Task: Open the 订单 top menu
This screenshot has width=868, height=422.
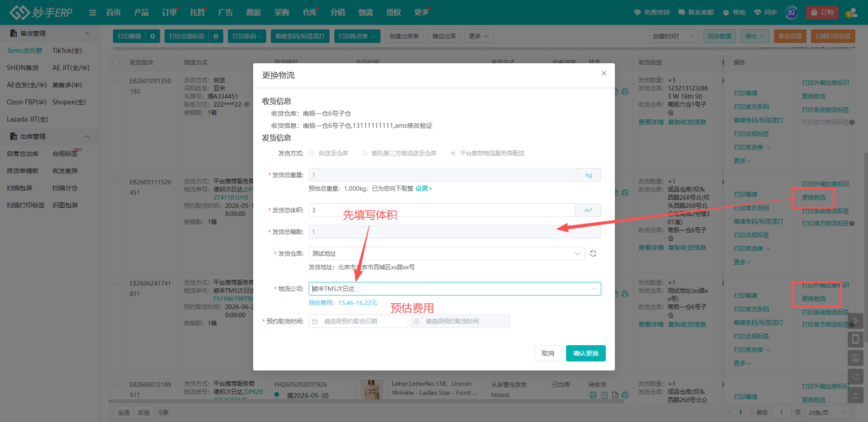Action: [170, 12]
